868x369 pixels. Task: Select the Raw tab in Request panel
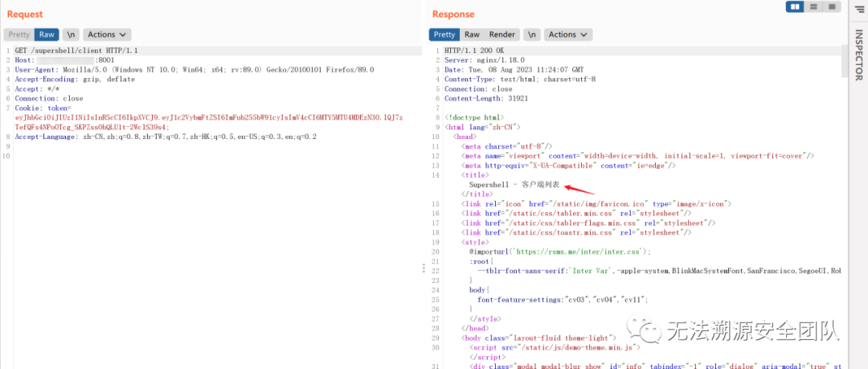[x=47, y=35]
